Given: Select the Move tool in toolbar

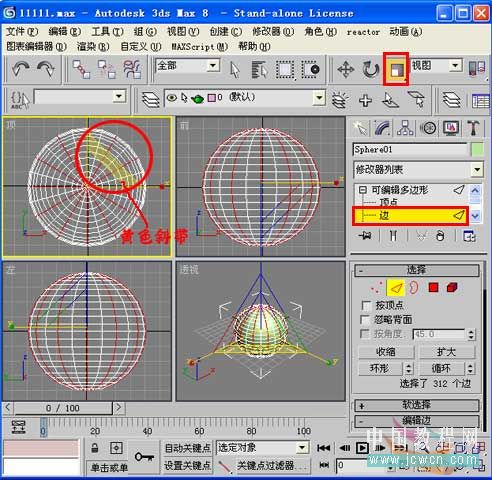Looking at the screenshot, I should click(x=346, y=70).
